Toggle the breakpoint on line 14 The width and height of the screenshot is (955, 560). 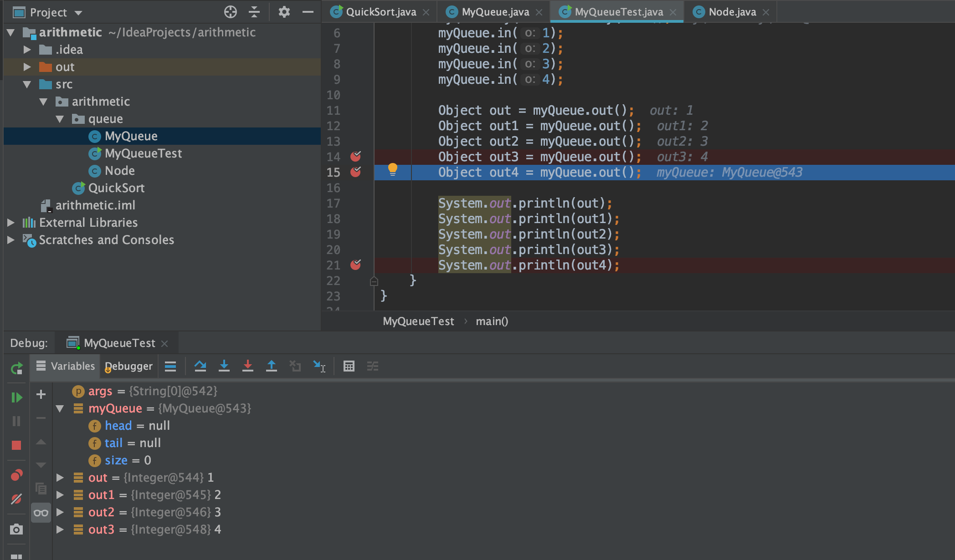(x=355, y=157)
